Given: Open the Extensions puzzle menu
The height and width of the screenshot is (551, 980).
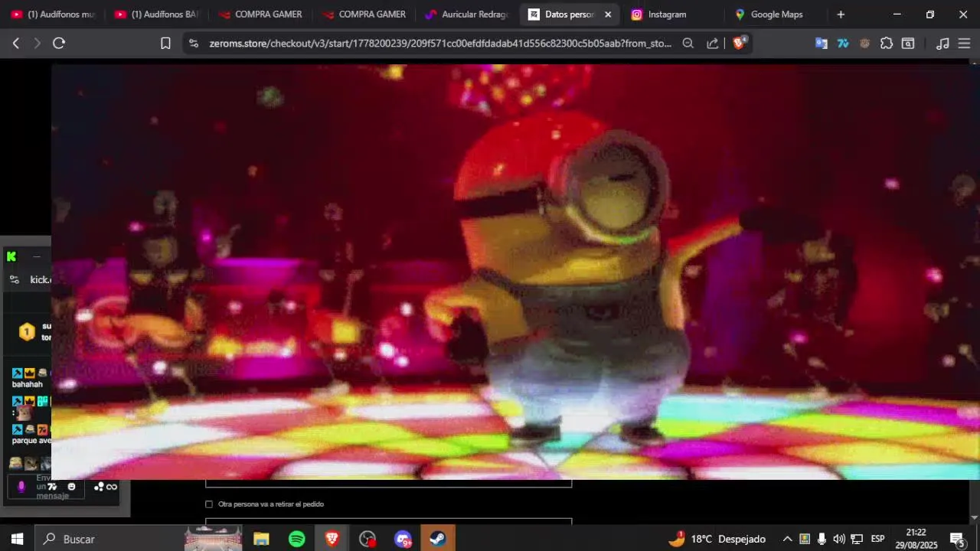Looking at the screenshot, I should pos(887,44).
